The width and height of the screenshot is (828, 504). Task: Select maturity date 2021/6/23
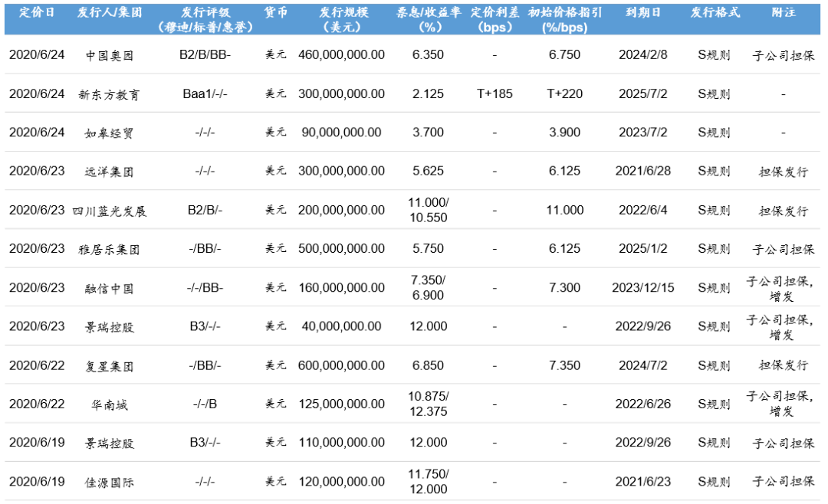click(x=643, y=482)
